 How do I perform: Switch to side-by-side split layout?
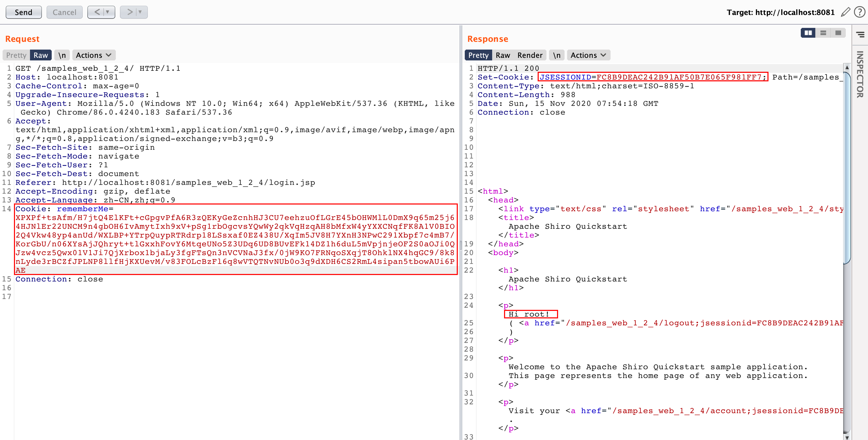(x=808, y=33)
